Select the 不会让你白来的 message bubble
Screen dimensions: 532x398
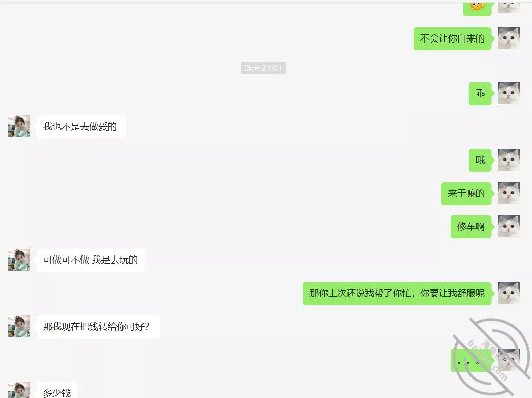pyautogui.click(x=452, y=38)
